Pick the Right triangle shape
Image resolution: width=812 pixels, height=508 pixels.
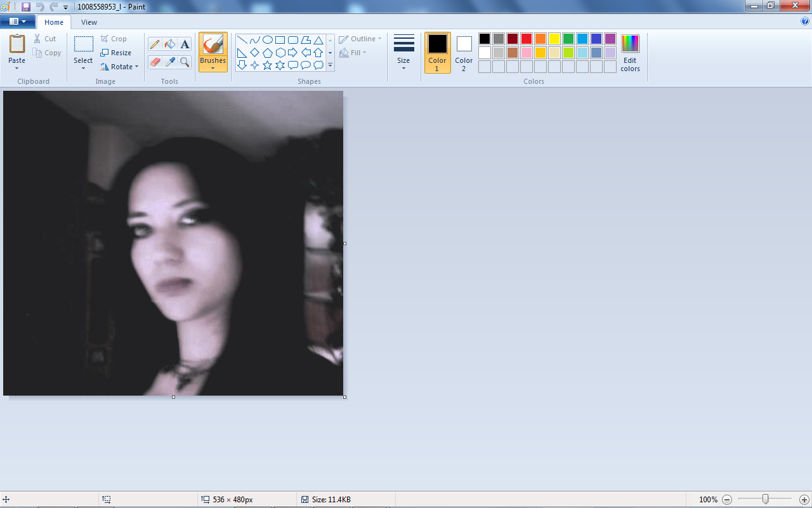(x=242, y=53)
